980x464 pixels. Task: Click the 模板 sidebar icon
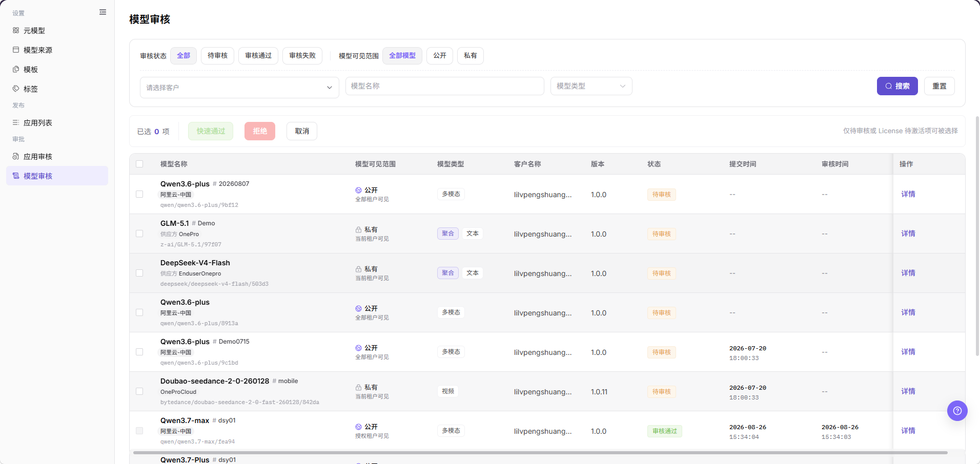[x=16, y=69]
